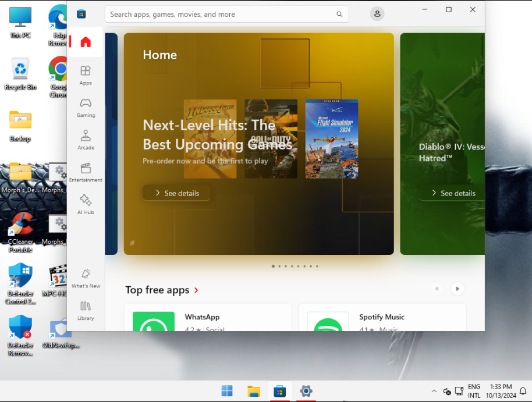
Task: Go to the Gaming section
Action: click(86, 108)
